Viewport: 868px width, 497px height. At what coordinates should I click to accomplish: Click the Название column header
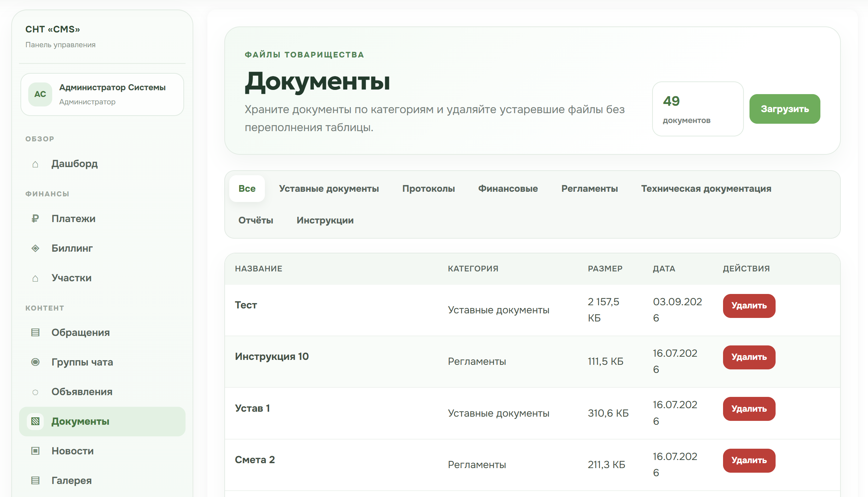(259, 269)
